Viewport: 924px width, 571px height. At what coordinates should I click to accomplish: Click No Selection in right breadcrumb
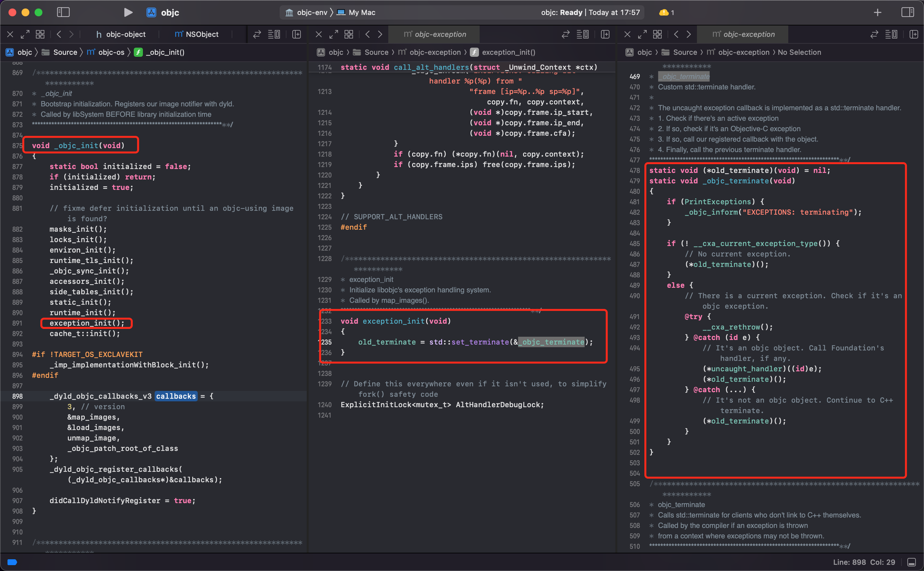799,53
